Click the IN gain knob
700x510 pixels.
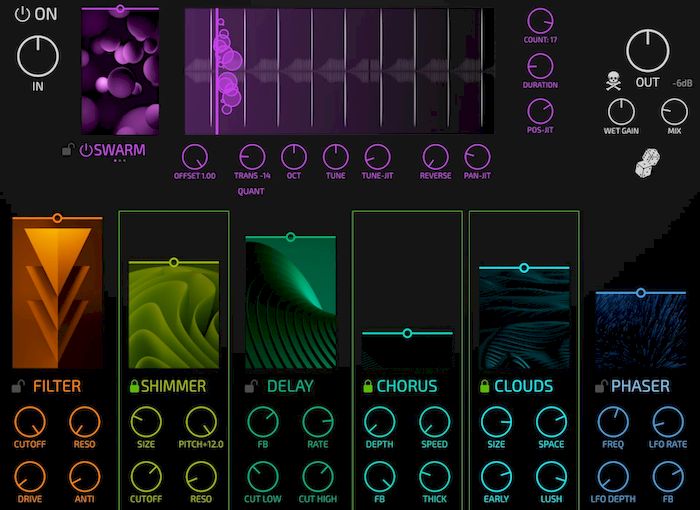click(x=38, y=56)
